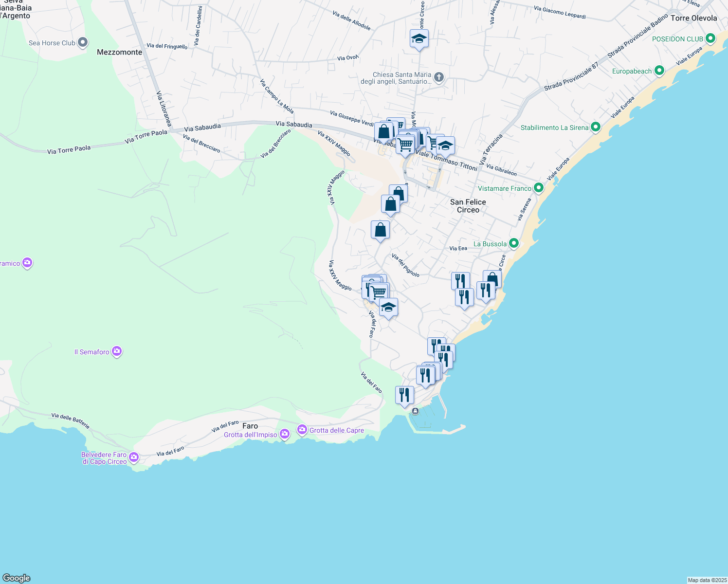Screen dimensions: 728x584
Task: Select the school marker near Viale Tommaso Tittoni
Action: coord(445,145)
